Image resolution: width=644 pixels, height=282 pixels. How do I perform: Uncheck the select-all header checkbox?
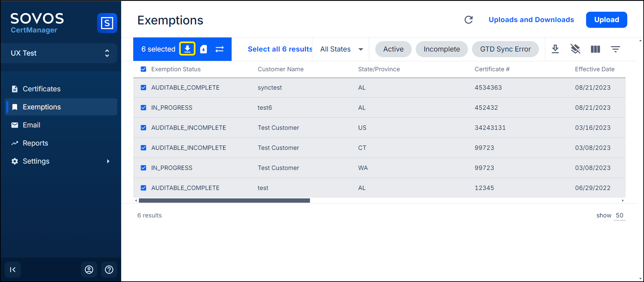coord(144,69)
